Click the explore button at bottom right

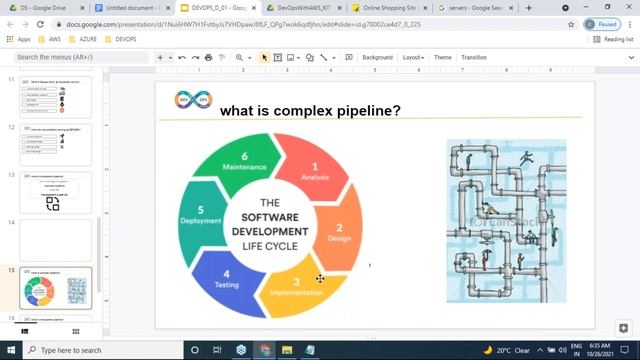[x=623, y=328]
